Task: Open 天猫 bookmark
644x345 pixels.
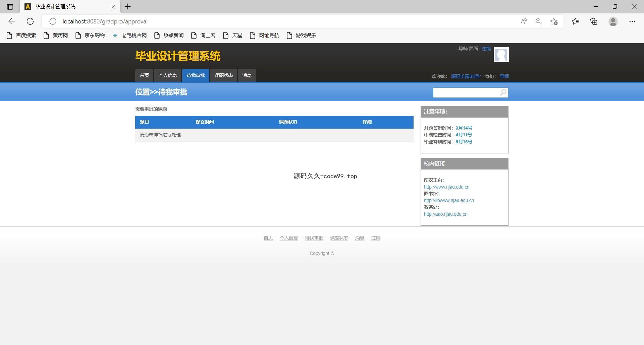Action: click(x=232, y=36)
